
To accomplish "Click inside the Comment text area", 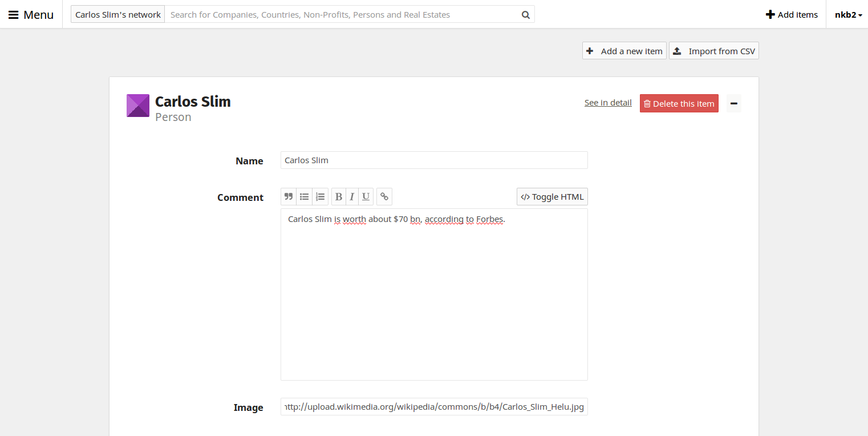I will (x=434, y=294).
